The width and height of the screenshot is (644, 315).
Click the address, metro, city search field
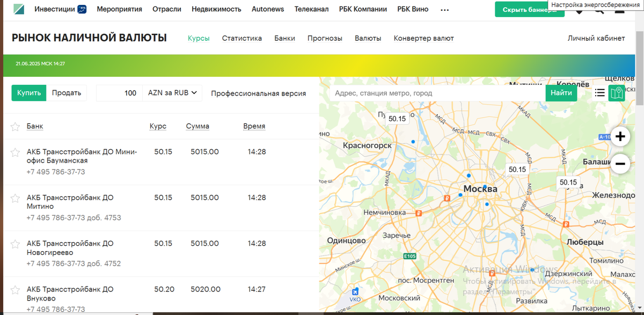coord(437,93)
